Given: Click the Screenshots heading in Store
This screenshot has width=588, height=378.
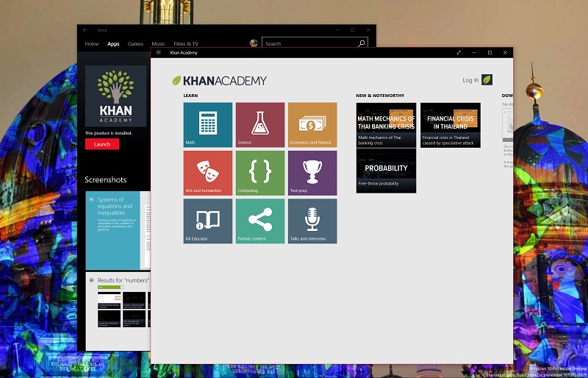Looking at the screenshot, I should tap(106, 179).
